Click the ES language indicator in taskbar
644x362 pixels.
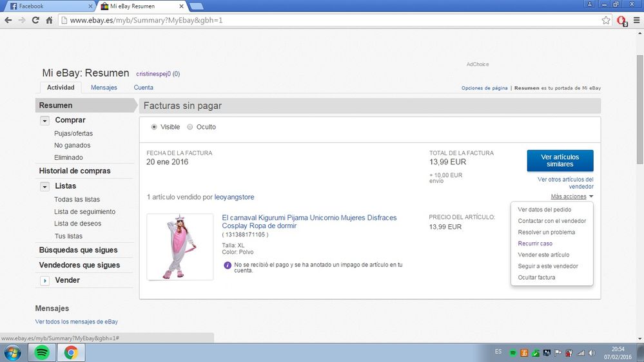coord(498,352)
